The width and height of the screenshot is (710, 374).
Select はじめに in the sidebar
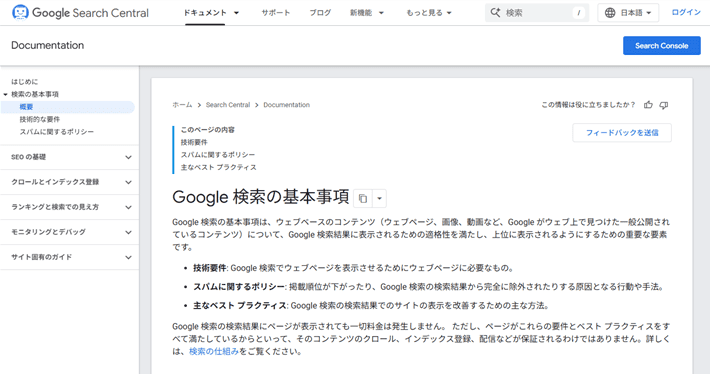pos(24,82)
